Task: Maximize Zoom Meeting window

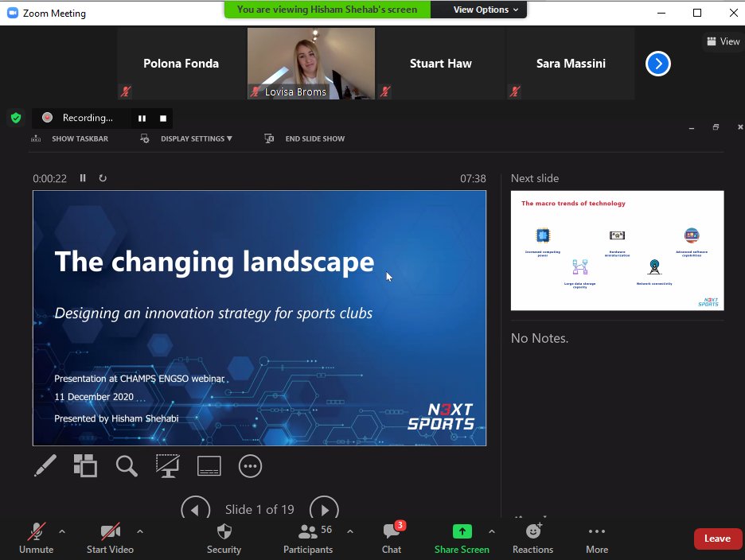Action: point(697,13)
